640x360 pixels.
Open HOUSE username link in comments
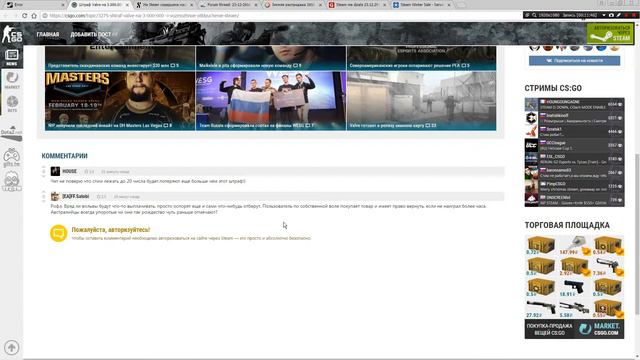pos(69,171)
